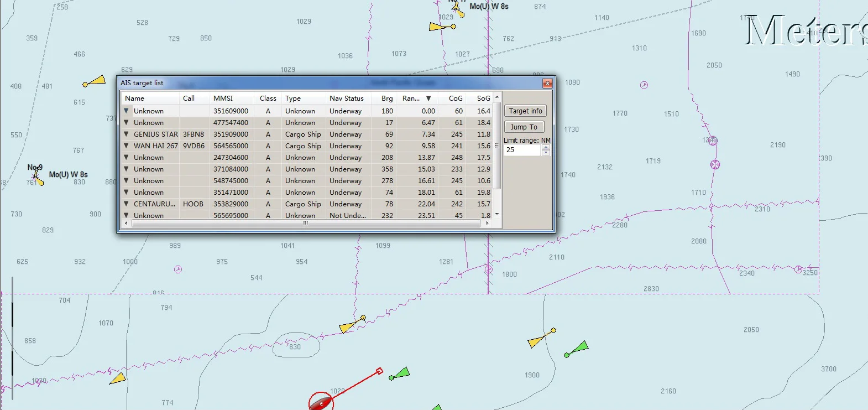Click yellow AIS target above depth 774

click(118, 379)
